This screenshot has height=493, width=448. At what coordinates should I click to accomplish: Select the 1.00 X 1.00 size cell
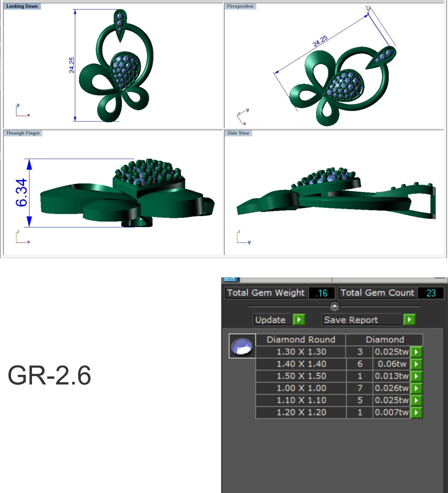[x=301, y=388]
